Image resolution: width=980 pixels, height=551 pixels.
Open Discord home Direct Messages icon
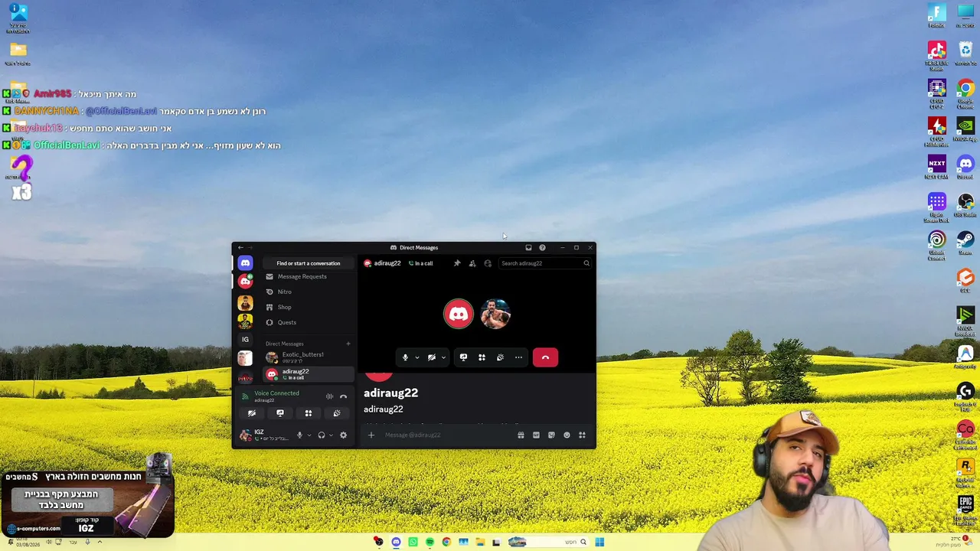pos(245,263)
